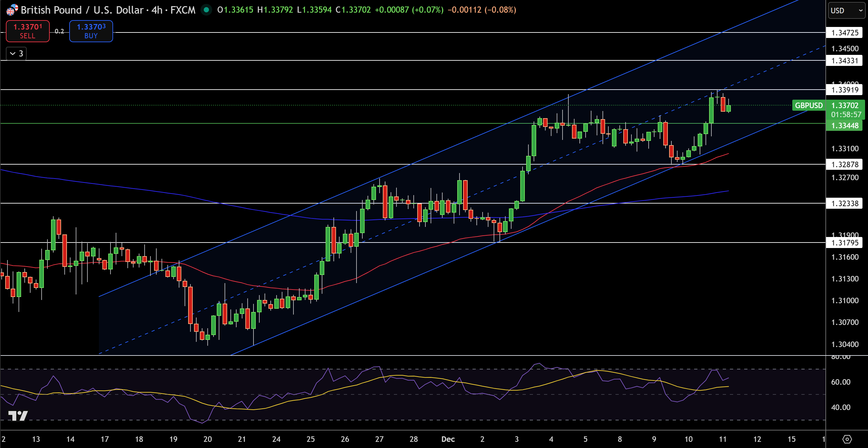Click the 01:58:57 bar countdown timer
The height and width of the screenshot is (448, 868).
pos(846,115)
